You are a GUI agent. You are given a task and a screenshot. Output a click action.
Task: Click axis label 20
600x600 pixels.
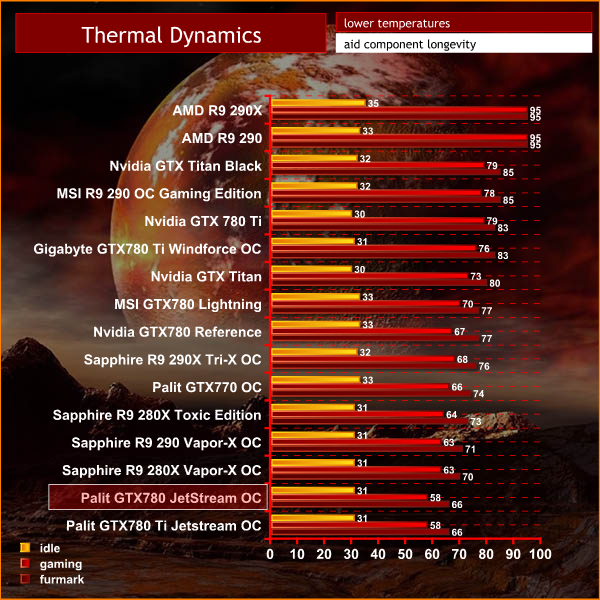point(324,554)
